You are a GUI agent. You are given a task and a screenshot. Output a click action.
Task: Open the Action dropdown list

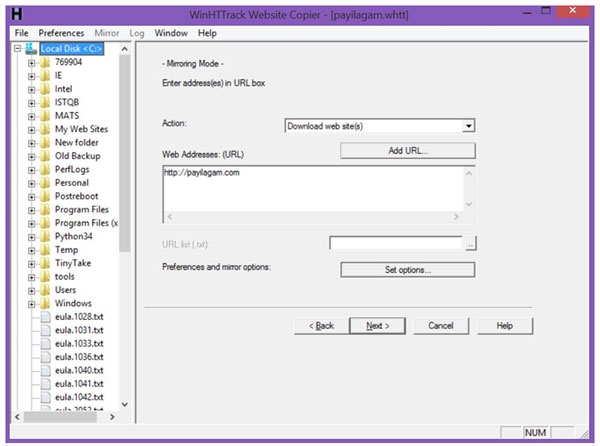(x=468, y=126)
